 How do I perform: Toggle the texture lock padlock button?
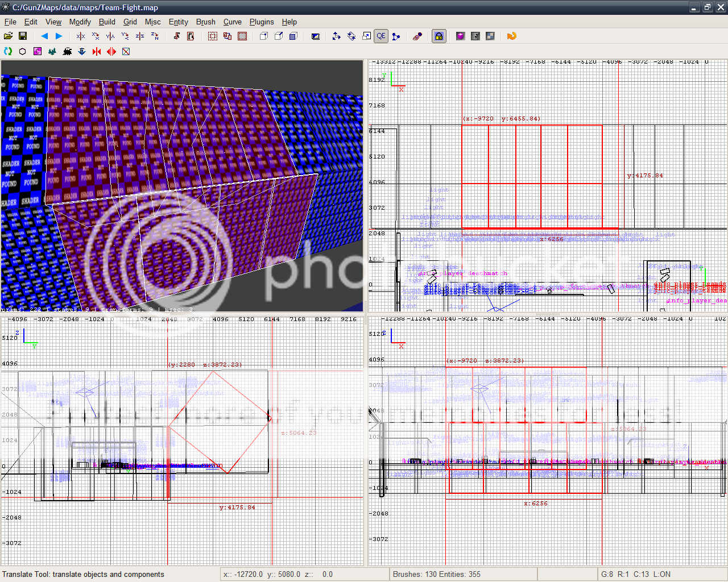[439, 36]
